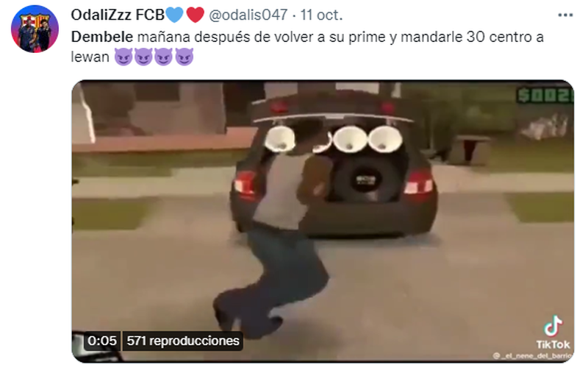
Task: Open the tweet via 11 oct. timestamp
Action: coord(321,15)
